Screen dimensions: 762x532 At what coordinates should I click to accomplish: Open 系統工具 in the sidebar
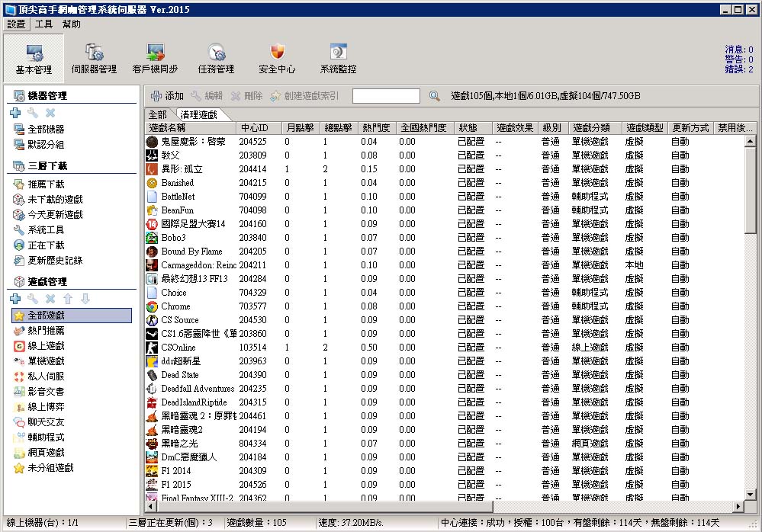[x=40, y=230]
